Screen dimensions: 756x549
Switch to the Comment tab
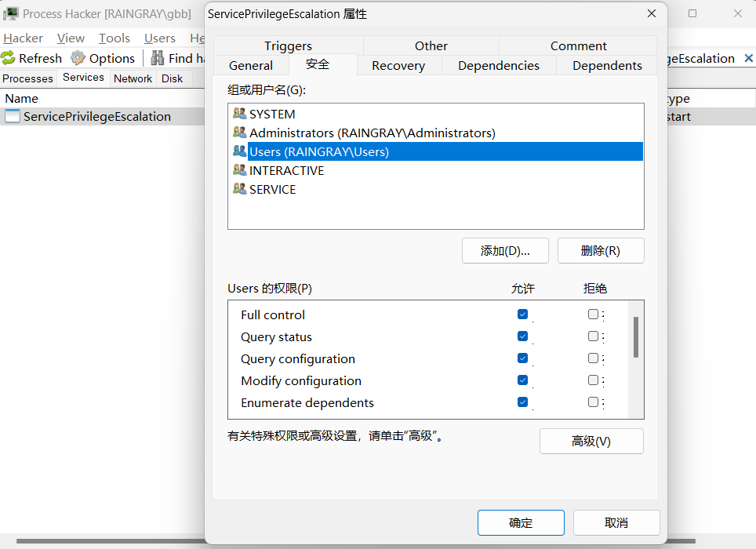click(578, 45)
